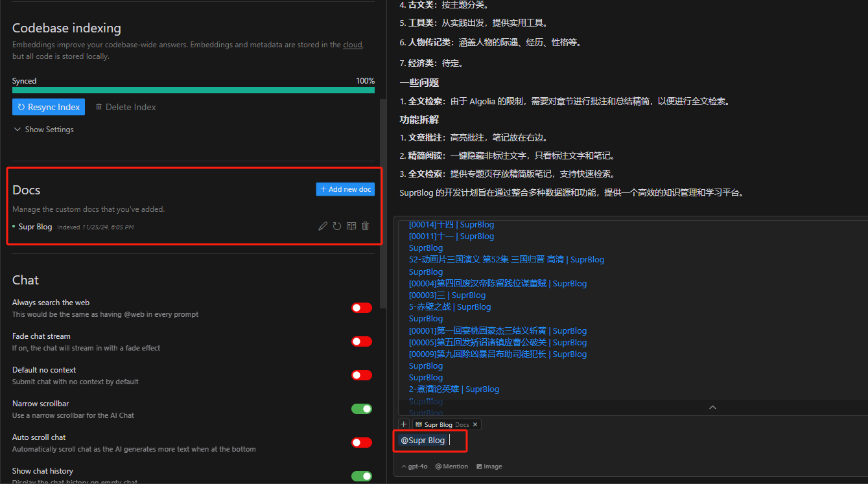Click the 人物传记类 list item text

(492, 43)
